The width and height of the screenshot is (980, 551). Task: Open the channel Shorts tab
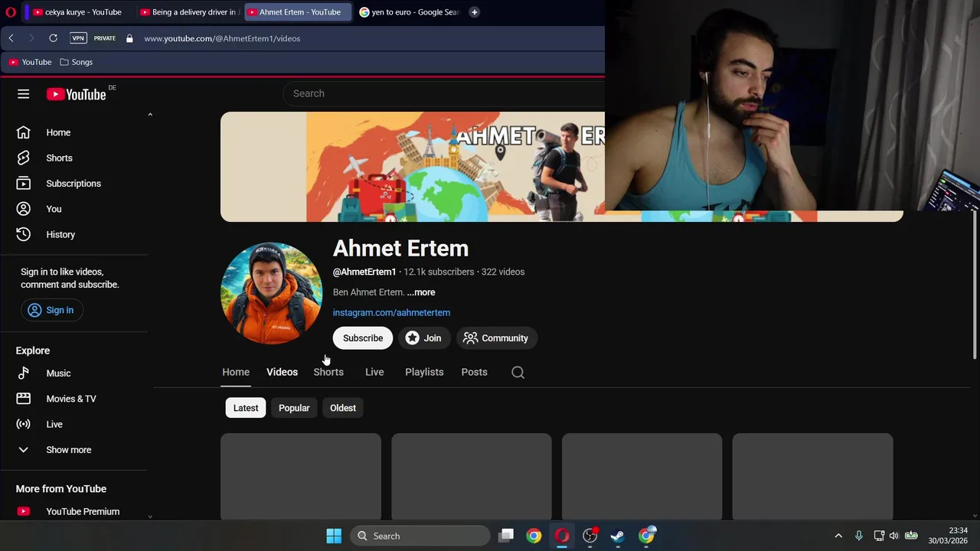[328, 372]
